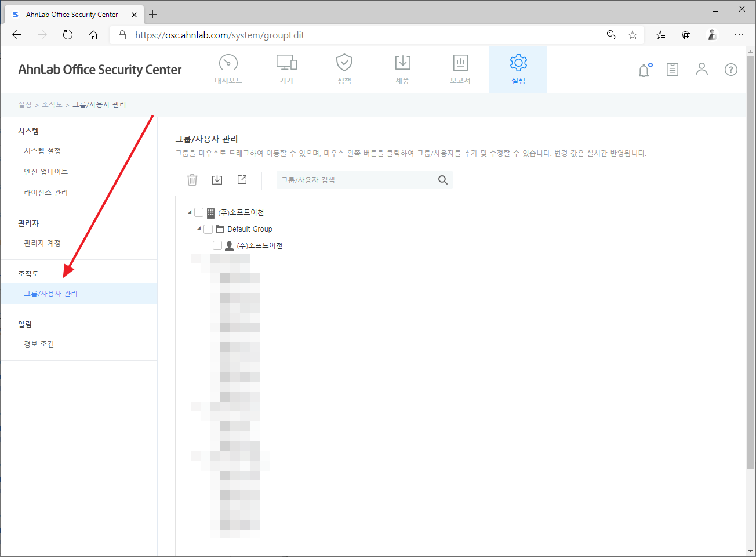Click the magnifier search icon in group search

(x=443, y=180)
